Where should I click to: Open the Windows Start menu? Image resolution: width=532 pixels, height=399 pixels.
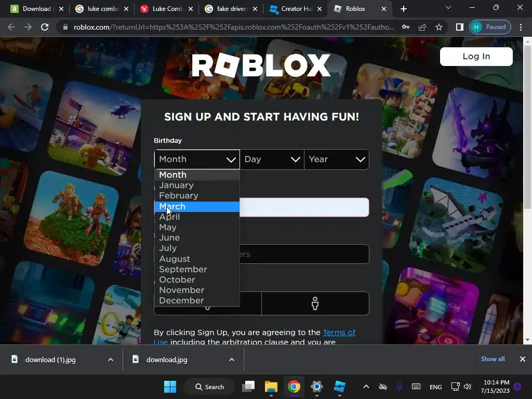[x=170, y=387]
